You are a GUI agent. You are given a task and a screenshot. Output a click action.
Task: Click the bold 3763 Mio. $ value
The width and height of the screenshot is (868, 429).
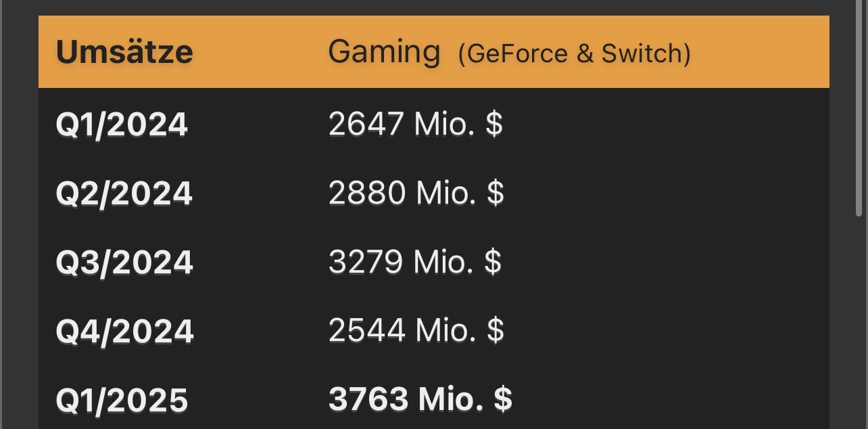click(x=420, y=399)
